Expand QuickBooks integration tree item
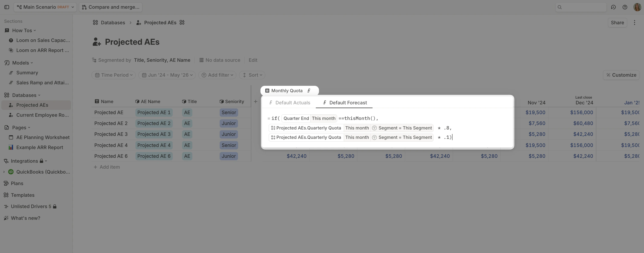Image resolution: width=644 pixels, height=253 pixels. coord(4,172)
